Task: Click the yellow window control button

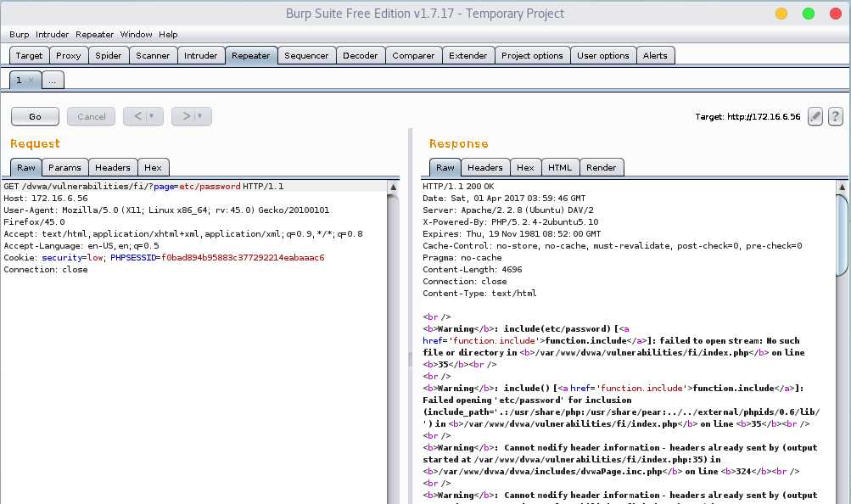Action: pos(781,14)
